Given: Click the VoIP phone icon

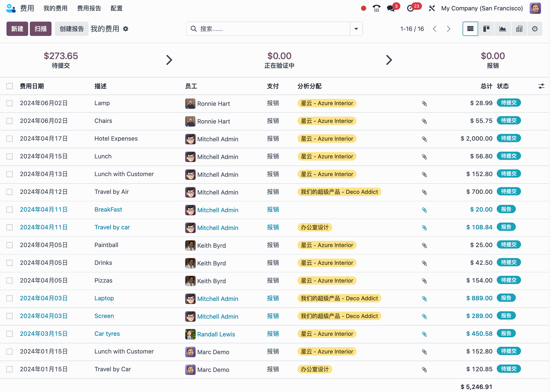Looking at the screenshot, I should pos(376,8).
